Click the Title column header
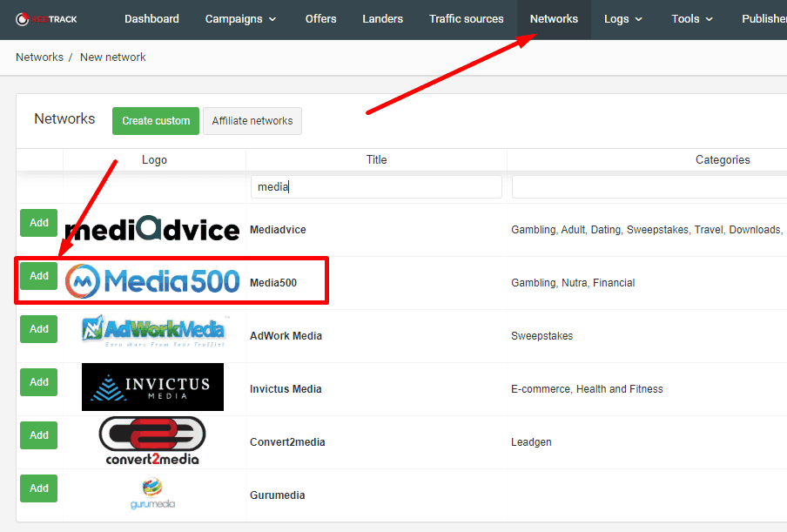Image resolution: width=787 pixels, height=532 pixels. point(376,159)
